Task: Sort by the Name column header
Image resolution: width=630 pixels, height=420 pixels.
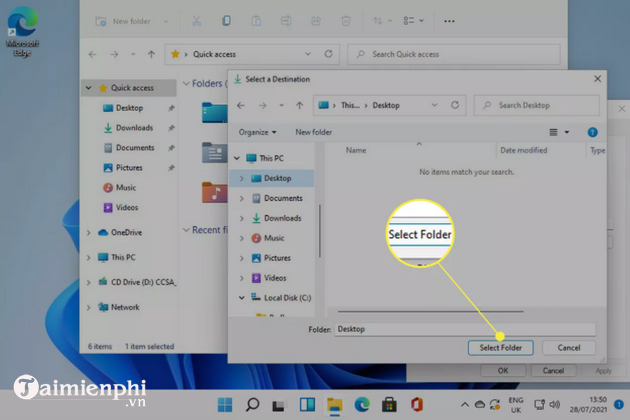Action: pyautogui.click(x=356, y=150)
